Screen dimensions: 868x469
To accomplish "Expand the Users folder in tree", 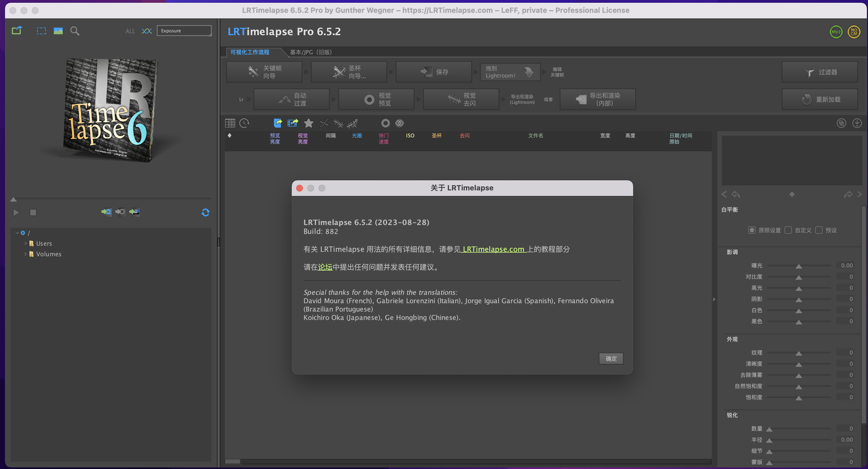I will (25, 243).
